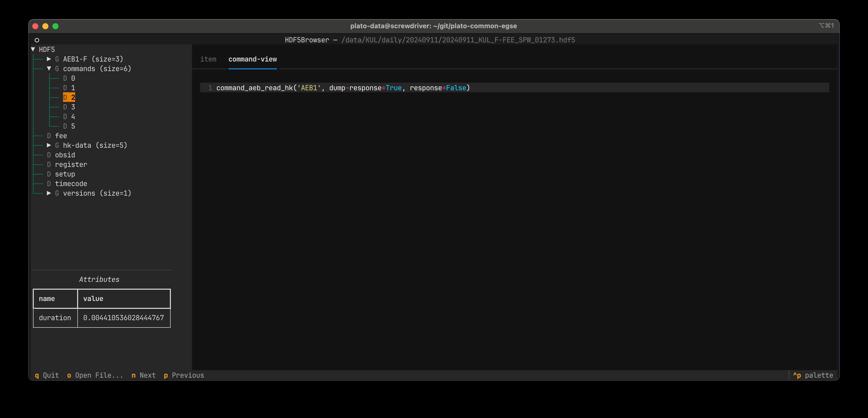Viewport: 868px width, 418px height.
Task: Expand the AEB1-F group node
Action: [x=49, y=59]
